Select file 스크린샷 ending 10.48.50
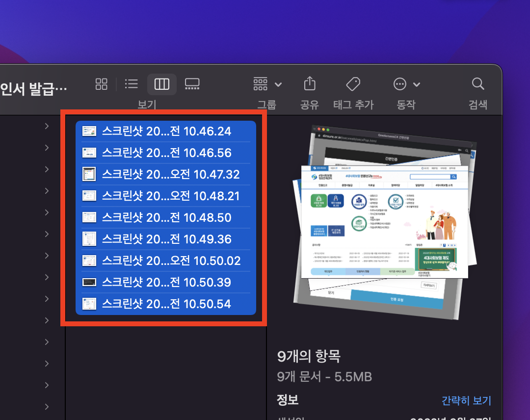Viewport: 530px width, 420px height. (166, 217)
